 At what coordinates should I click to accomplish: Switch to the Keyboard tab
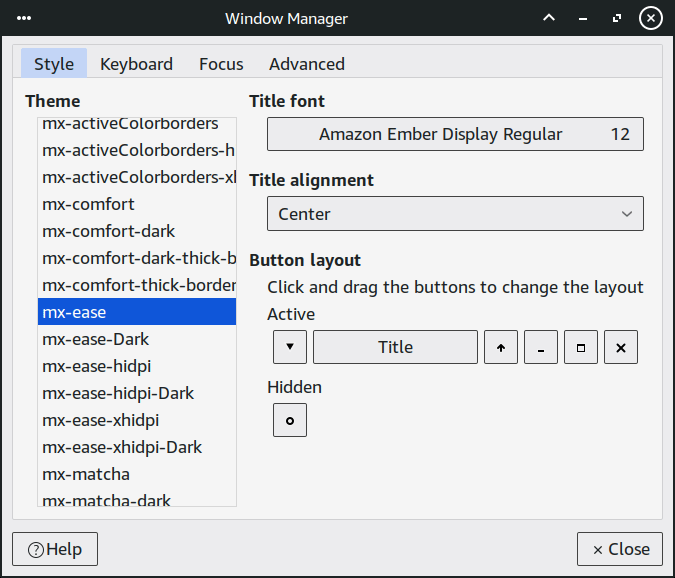coord(136,64)
